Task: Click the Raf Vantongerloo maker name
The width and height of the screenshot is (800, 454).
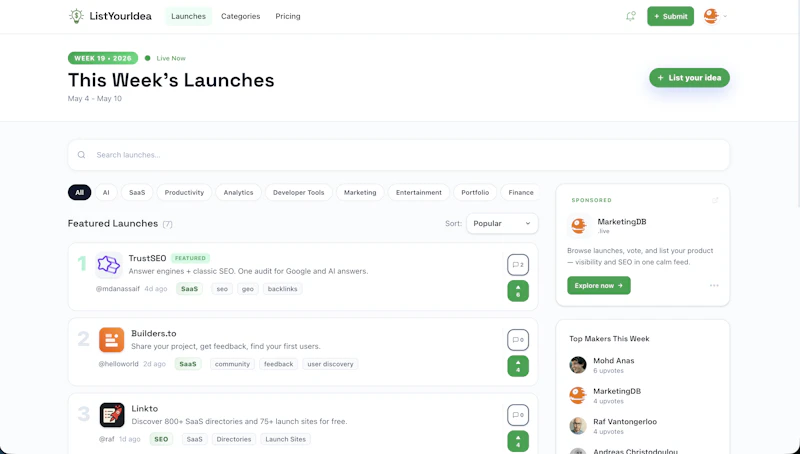Action: 625,422
